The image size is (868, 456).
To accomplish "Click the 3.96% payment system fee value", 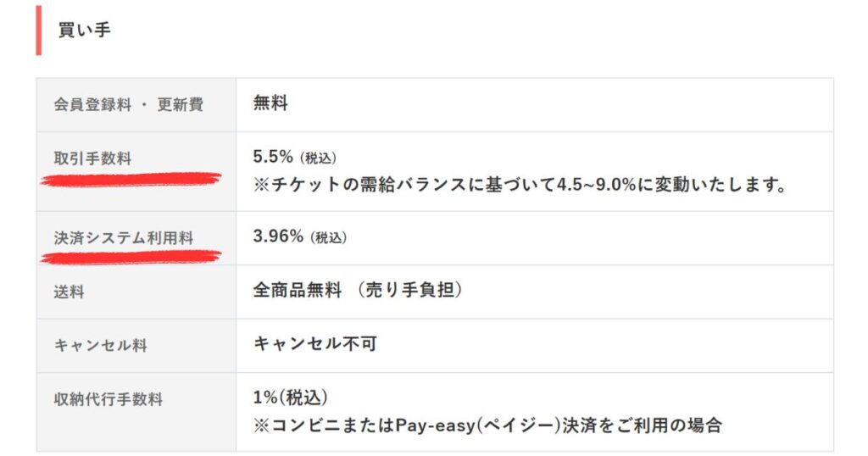I will (278, 236).
